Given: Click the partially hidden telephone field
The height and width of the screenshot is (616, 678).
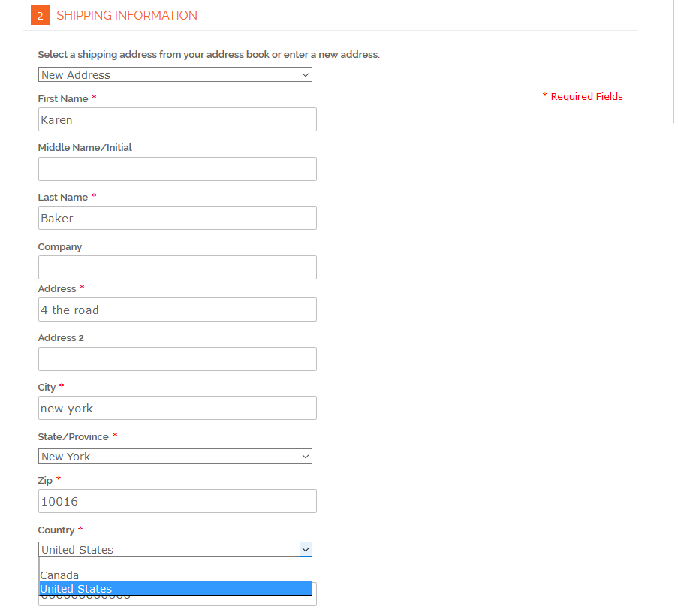Looking at the screenshot, I should coord(225,600).
